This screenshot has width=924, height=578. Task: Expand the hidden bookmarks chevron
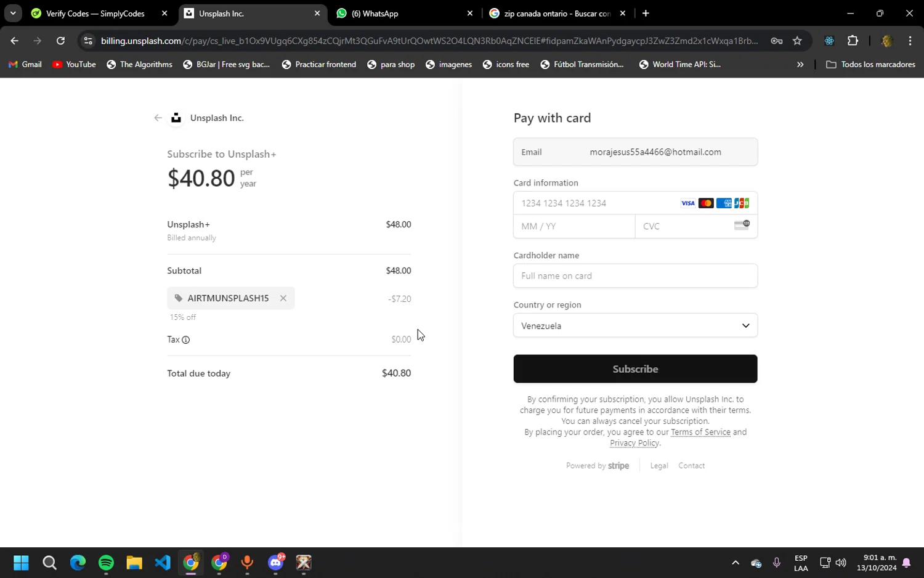pyautogui.click(x=800, y=64)
